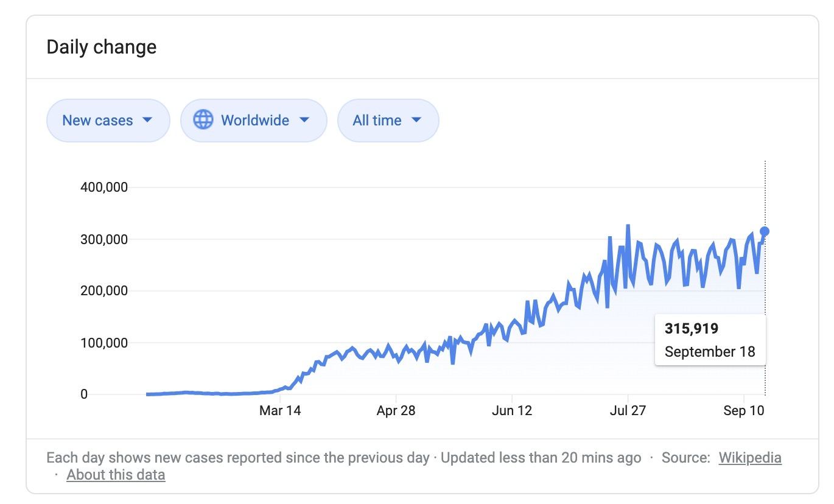Expand the Worldwide region dropdown
This screenshot has height=504, width=834.
pyautogui.click(x=254, y=121)
